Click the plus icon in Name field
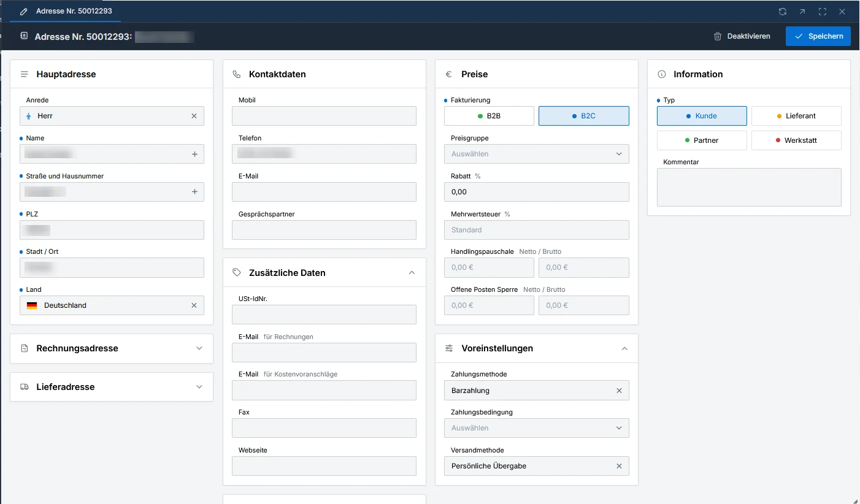The width and height of the screenshot is (860, 504). [194, 154]
